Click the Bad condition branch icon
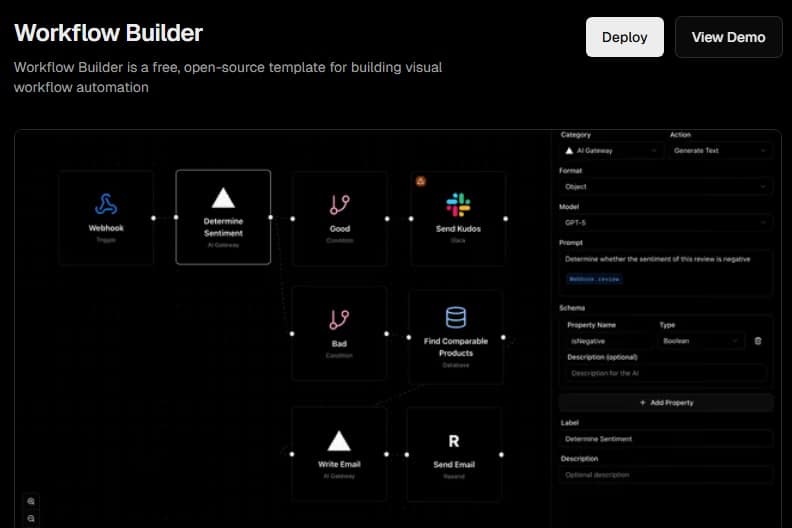This screenshot has height=528, width=792. (x=339, y=320)
